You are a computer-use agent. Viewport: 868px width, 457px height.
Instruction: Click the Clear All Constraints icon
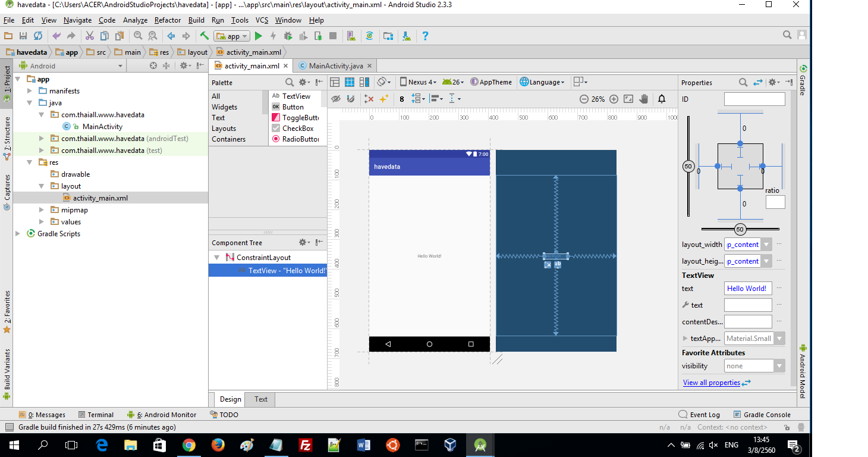[369, 99]
